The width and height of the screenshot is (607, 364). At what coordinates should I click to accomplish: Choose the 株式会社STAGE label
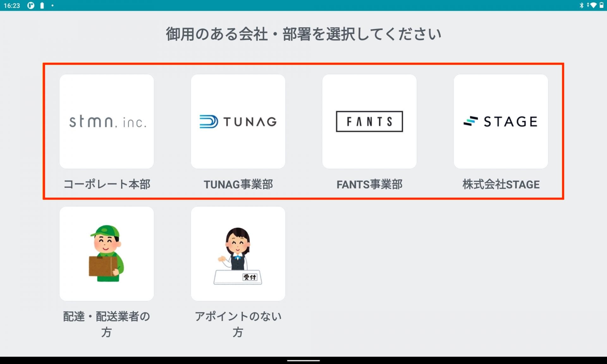pos(501,184)
